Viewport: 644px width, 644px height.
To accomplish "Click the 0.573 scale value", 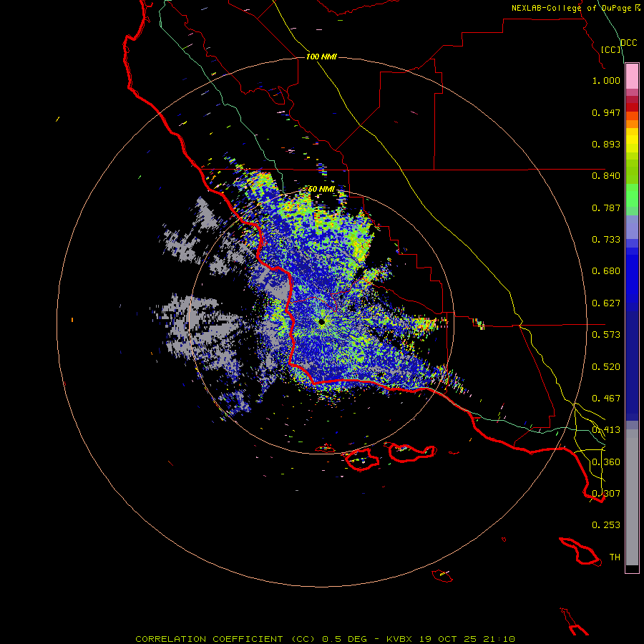I will point(606,335).
